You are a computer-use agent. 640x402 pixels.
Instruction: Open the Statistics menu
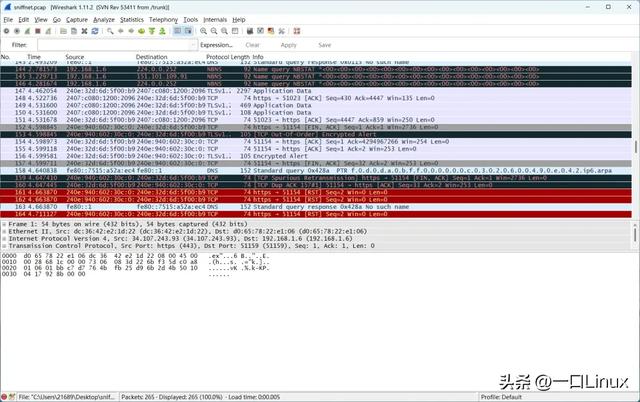pyautogui.click(x=133, y=19)
